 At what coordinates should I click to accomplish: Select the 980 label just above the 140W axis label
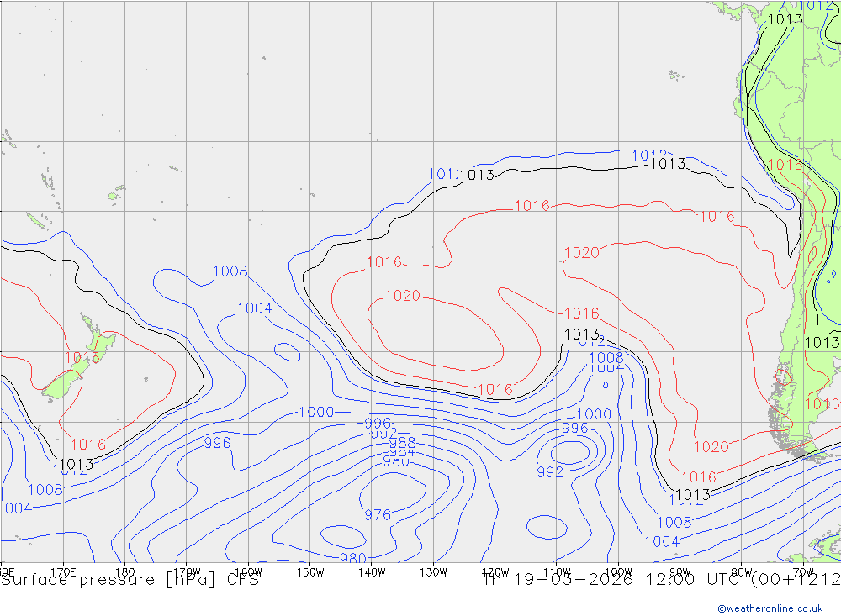[x=353, y=557]
